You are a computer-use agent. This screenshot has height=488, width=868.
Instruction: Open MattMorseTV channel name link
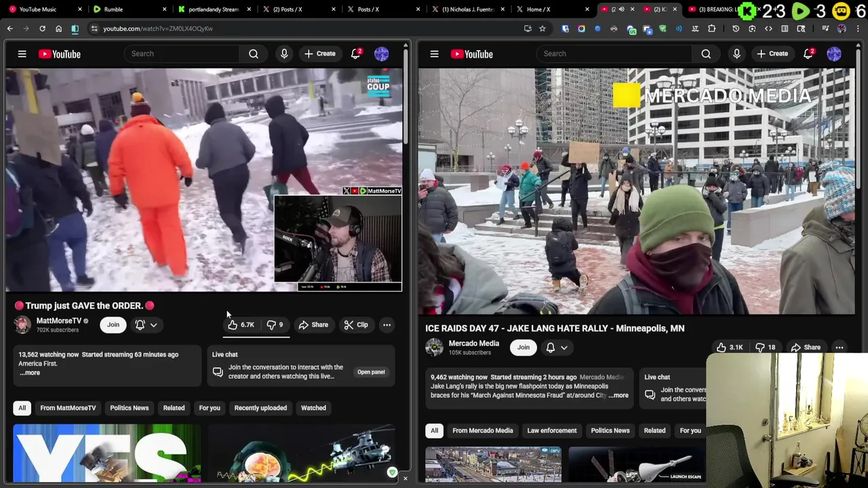58,321
